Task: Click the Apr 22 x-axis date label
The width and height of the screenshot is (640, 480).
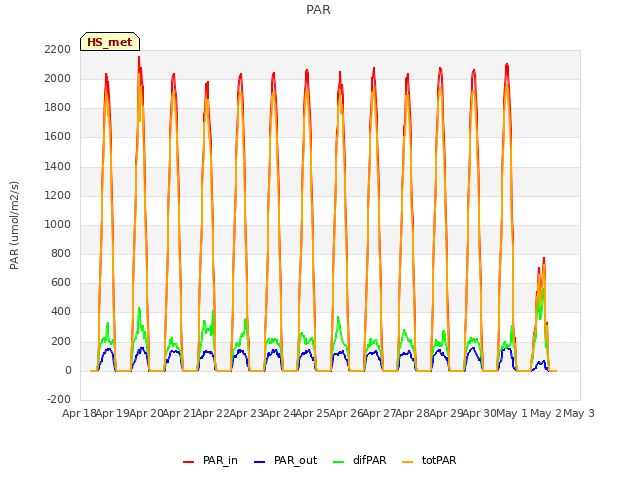Action: pyautogui.click(x=213, y=413)
